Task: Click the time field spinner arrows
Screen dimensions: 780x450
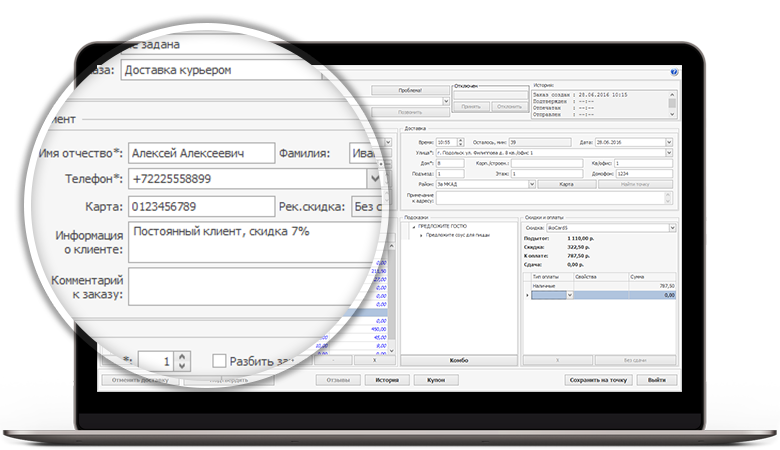Action: pos(459,141)
